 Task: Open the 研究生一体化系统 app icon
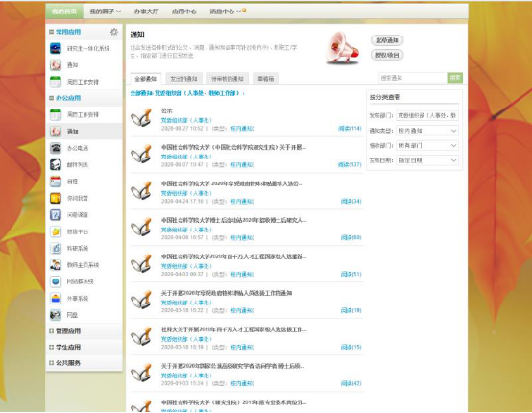point(56,48)
